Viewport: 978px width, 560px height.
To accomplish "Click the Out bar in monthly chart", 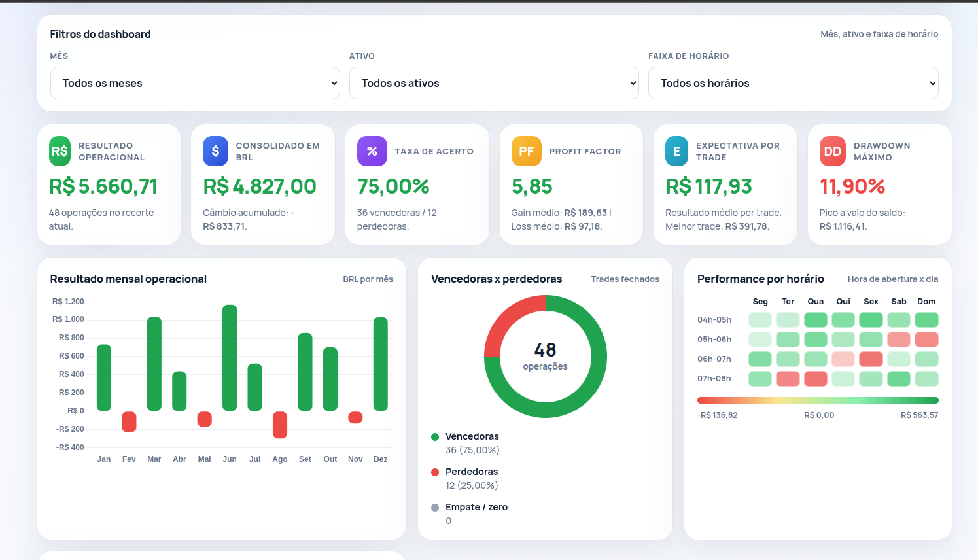I will [330, 379].
